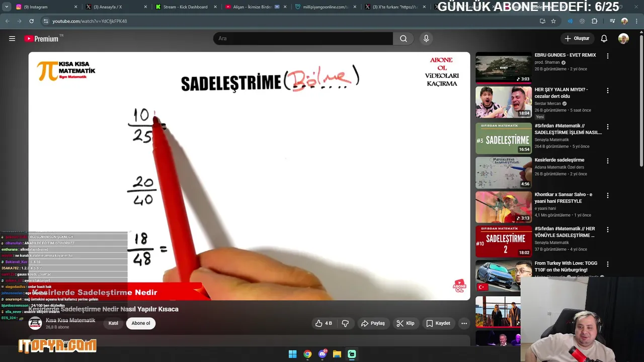Viewport: 644px width, 362px height.
Task: Open #3 SADELEŞTİRME 16:54 thumbnail
Action: coord(504,138)
